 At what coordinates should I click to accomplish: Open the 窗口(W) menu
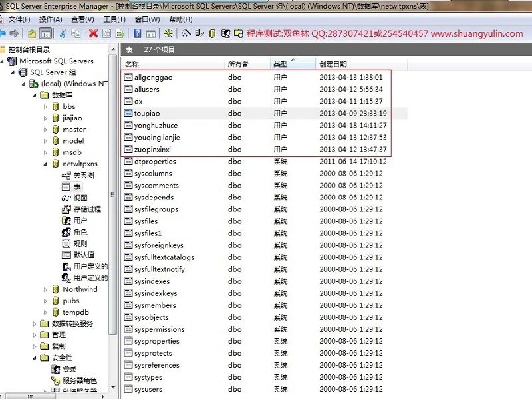click(147, 19)
